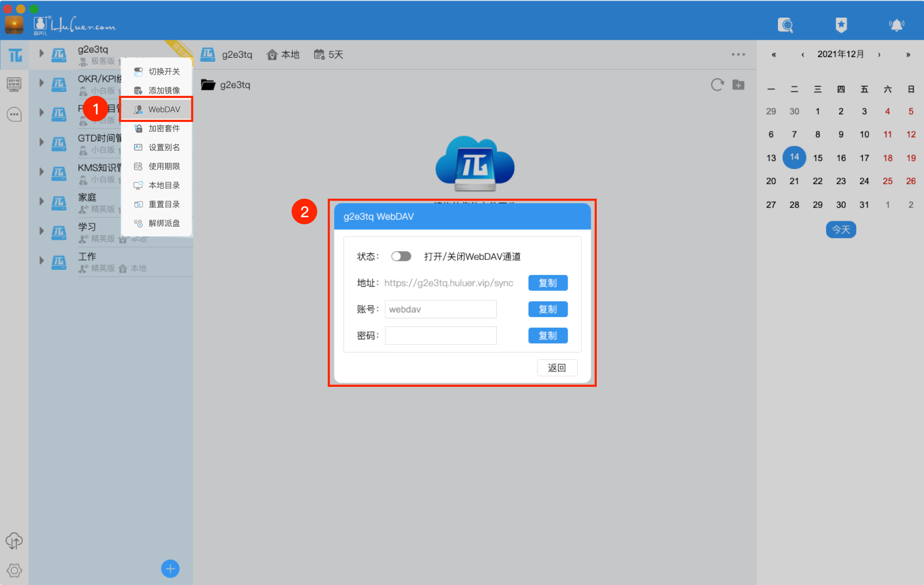Click the 2021年12月 calendar title
924x585 pixels.
tap(841, 54)
